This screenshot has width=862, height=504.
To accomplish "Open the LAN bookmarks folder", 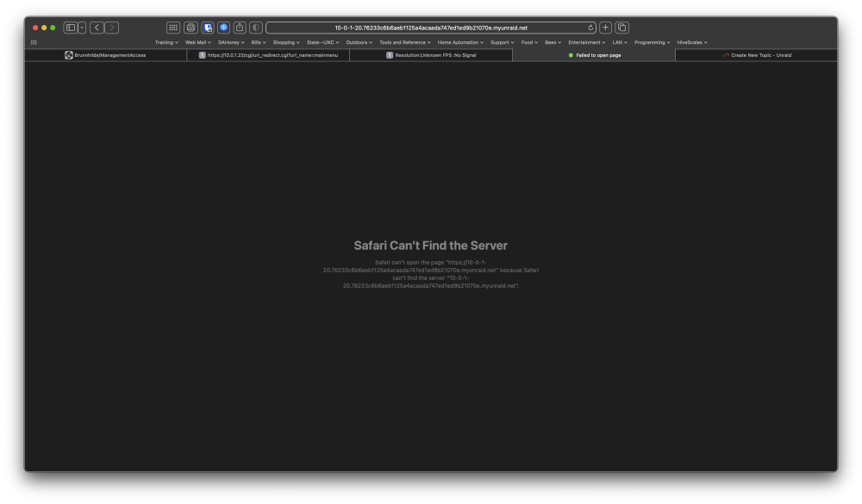I will (620, 42).
